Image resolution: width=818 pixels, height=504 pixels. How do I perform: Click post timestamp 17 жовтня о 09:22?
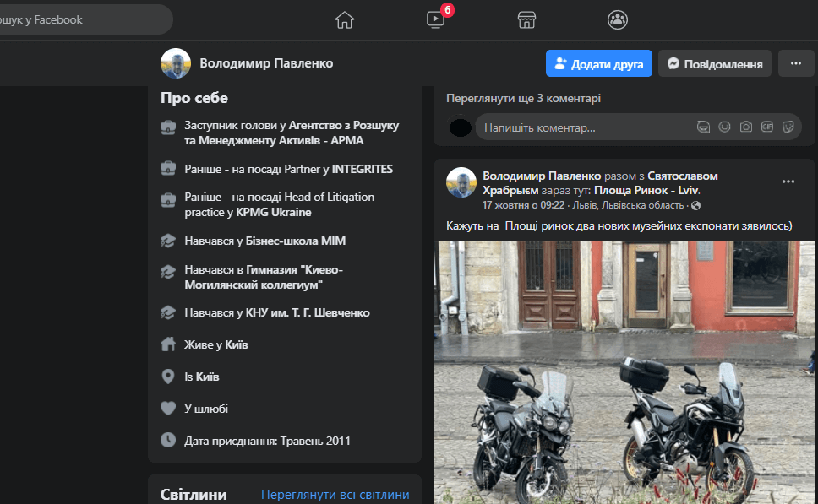pos(523,205)
